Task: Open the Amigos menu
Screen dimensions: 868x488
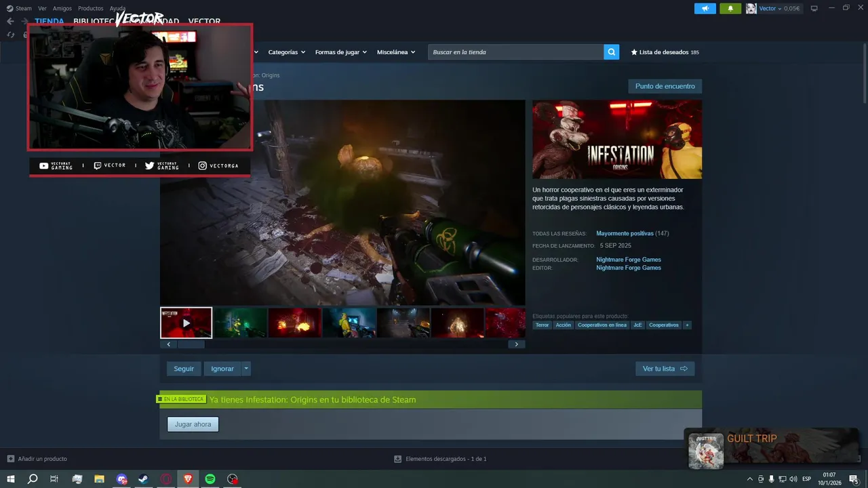Action: click(62, 8)
